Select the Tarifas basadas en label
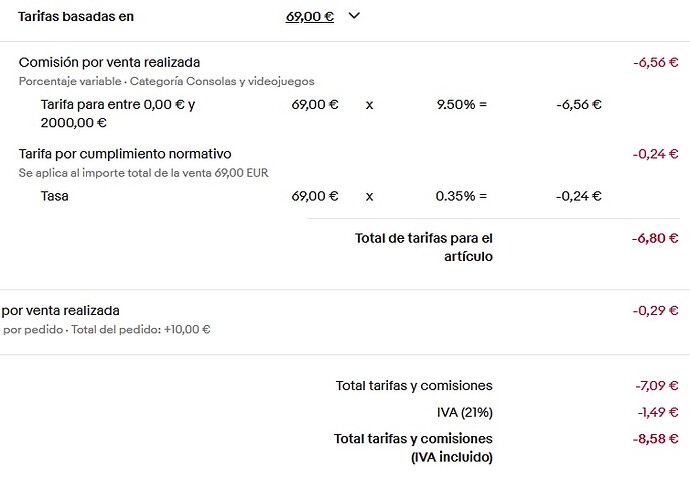Screen dimensions: 690x479 pos(76,17)
